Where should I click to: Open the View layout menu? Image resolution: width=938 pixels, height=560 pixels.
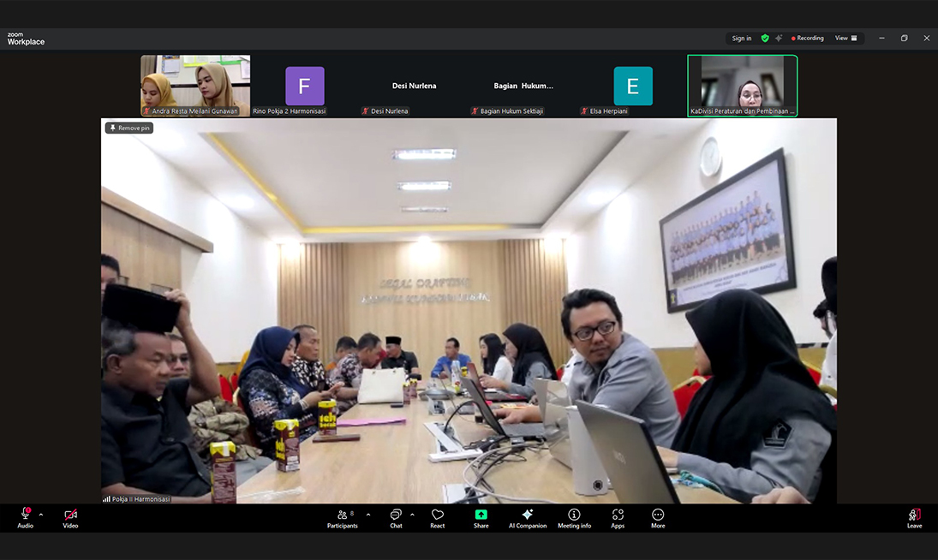[845, 39]
